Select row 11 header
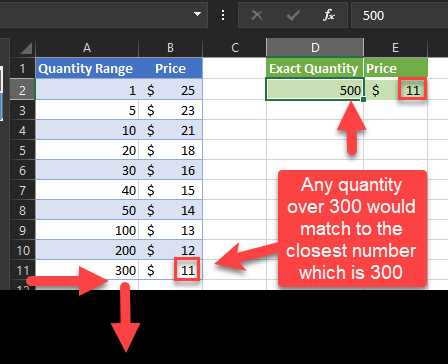This screenshot has width=448, height=364. [x=22, y=270]
